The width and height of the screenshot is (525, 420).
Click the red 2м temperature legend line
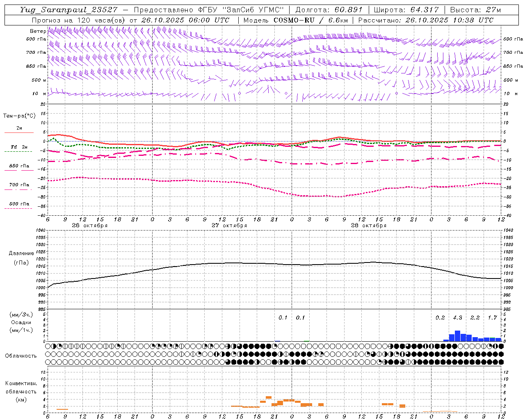19,132
